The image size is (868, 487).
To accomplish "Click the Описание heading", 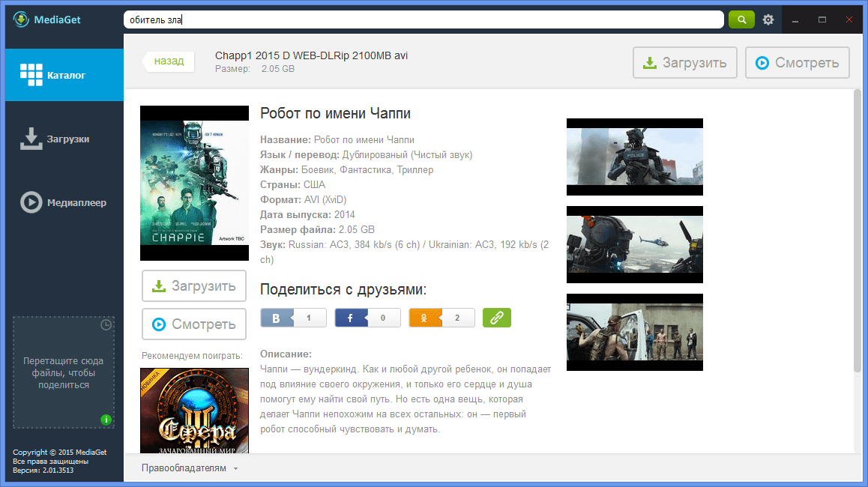I will coord(286,354).
